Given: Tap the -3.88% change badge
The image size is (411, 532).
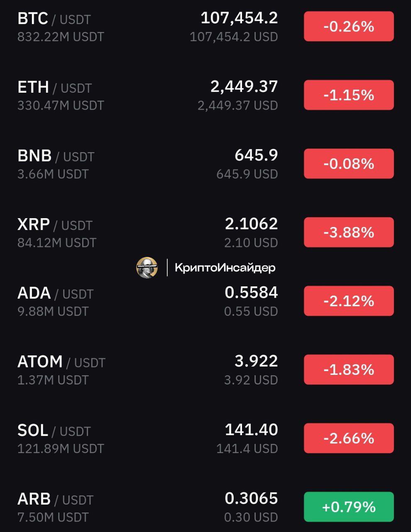Looking at the screenshot, I should tap(349, 232).
